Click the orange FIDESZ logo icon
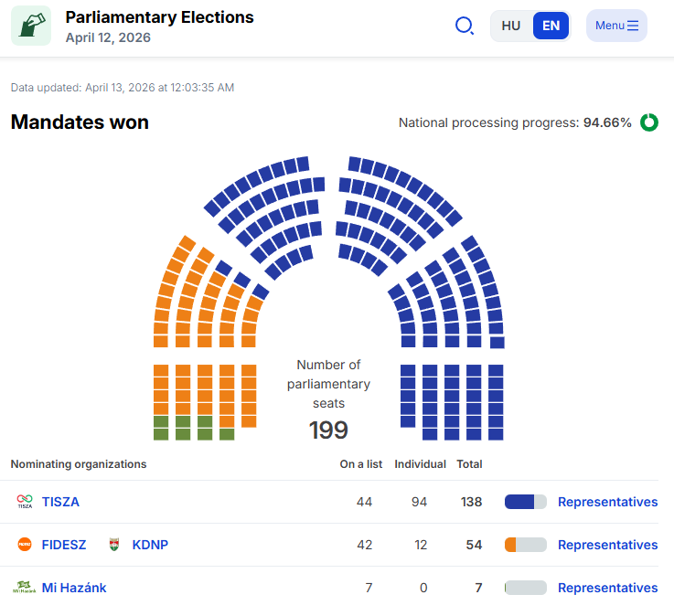 tap(25, 545)
